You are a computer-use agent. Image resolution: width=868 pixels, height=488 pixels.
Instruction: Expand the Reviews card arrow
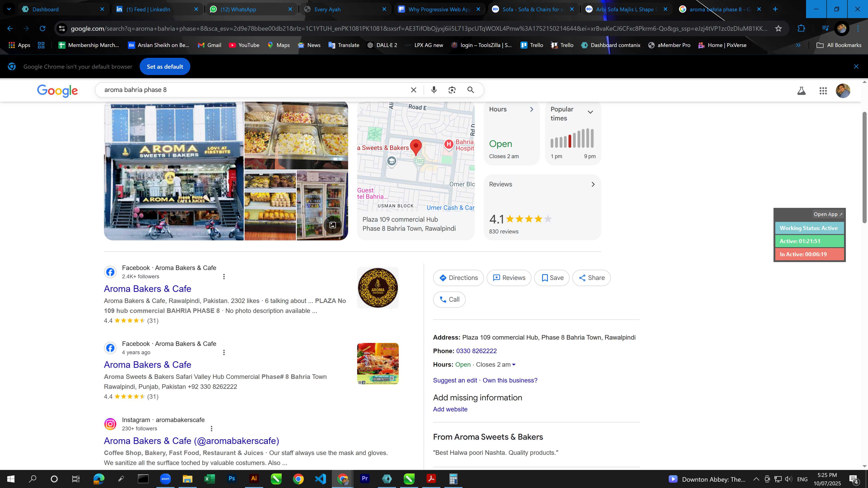pyautogui.click(x=593, y=184)
